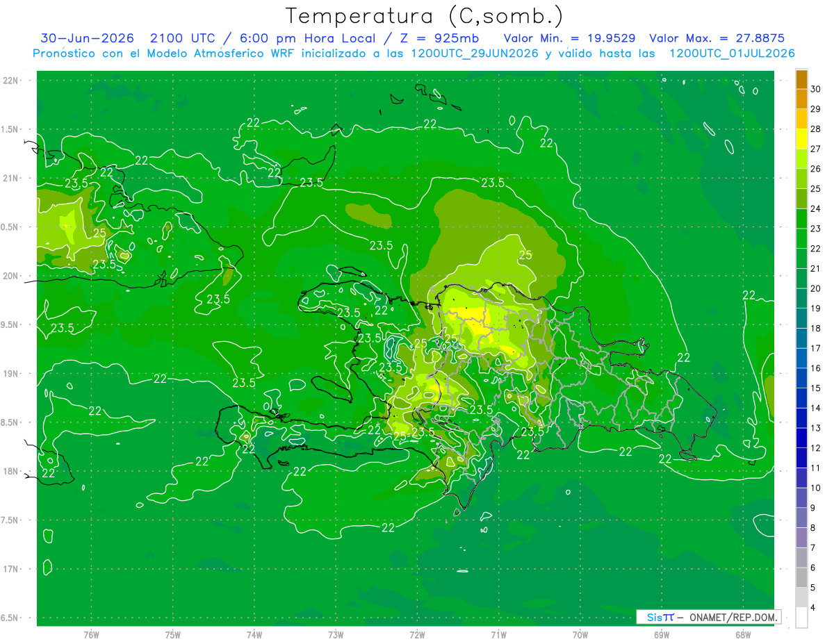Click the colorbar value label "30"
The image size is (834, 644).
point(817,89)
